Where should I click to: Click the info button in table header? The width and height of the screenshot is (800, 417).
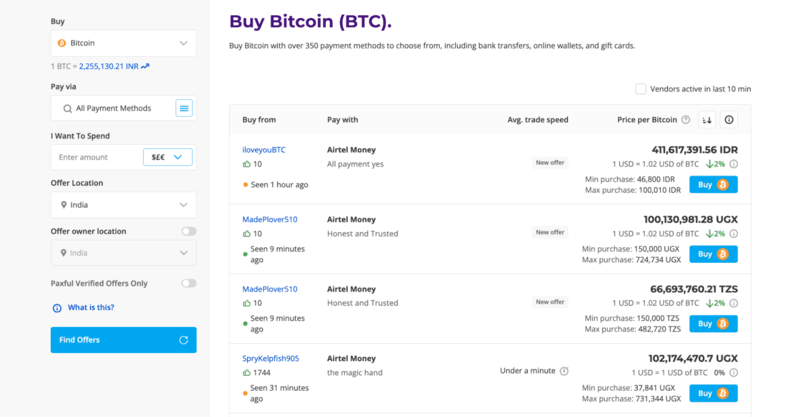coord(729,120)
